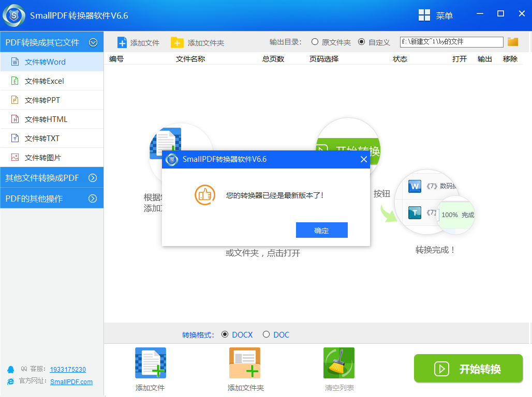Click the 清空列表 label at bottom
Screen dimensions: 532x397
pyautogui.click(x=339, y=388)
